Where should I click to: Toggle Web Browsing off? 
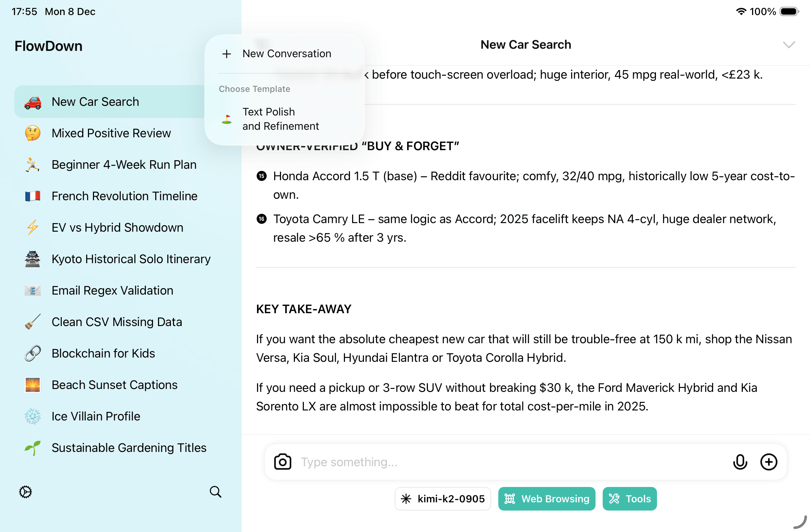547,499
